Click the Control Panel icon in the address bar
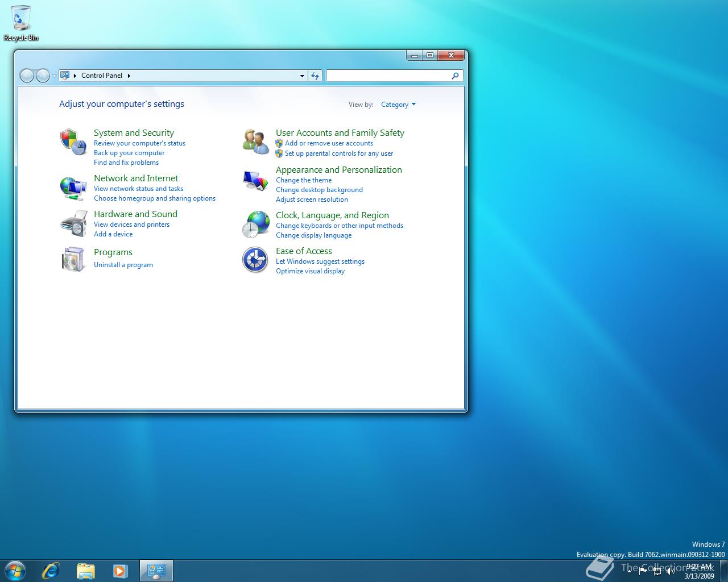 (x=65, y=75)
